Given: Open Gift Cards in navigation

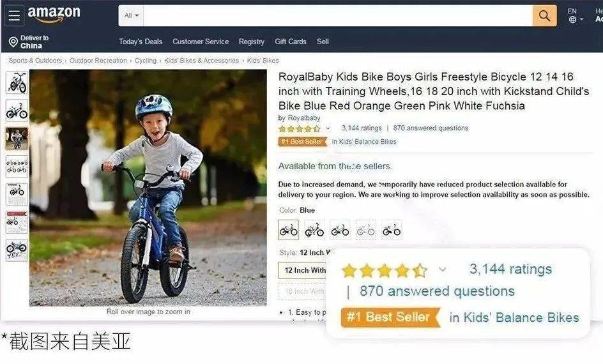Looking at the screenshot, I should [x=291, y=42].
